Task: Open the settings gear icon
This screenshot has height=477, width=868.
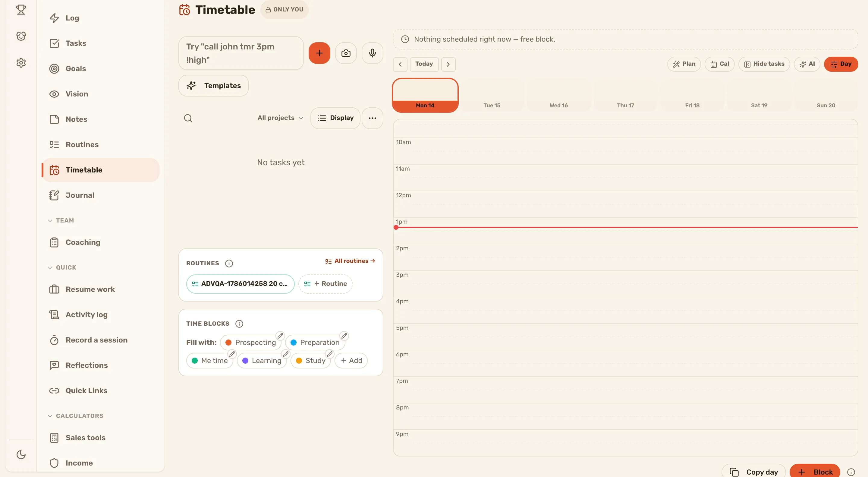Action: click(x=21, y=63)
